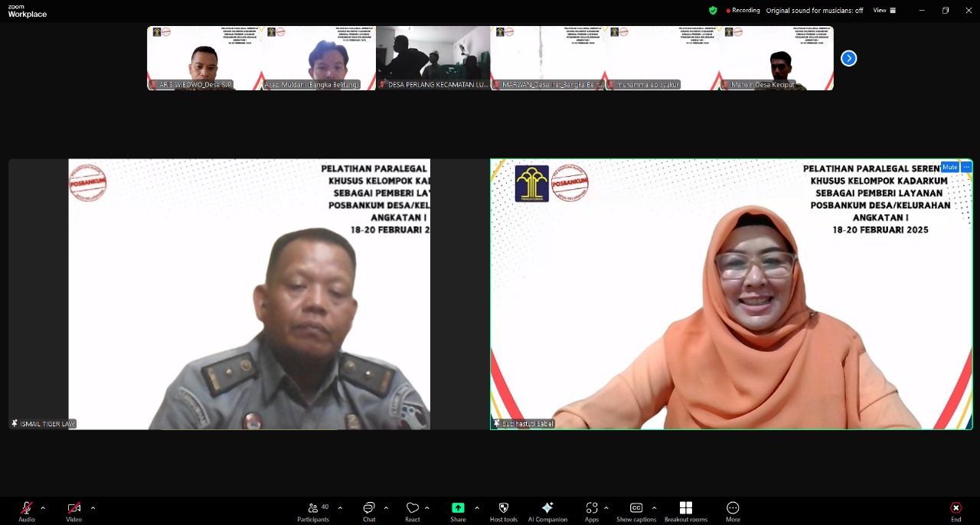
Task: Open Breakout rooms
Action: click(x=686, y=511)
